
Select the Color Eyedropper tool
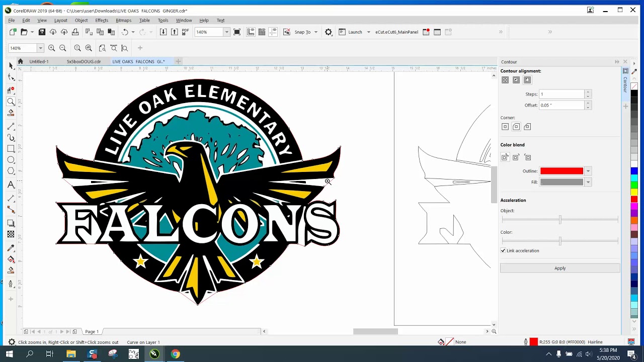point(11,248)
